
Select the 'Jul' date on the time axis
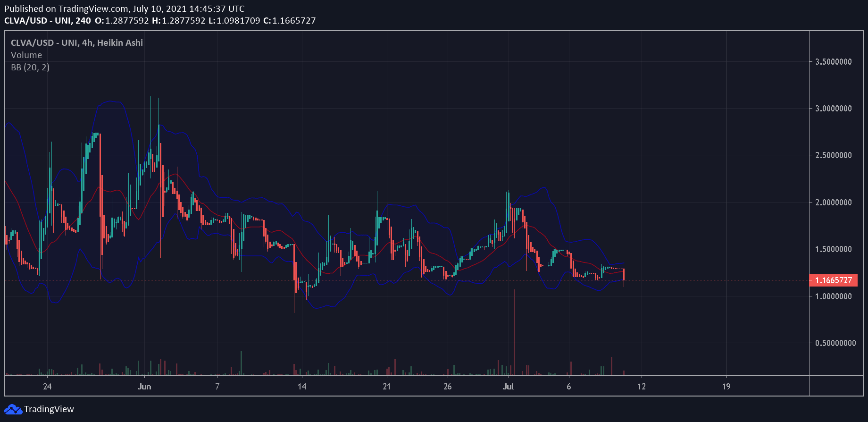(x=508, y=387)
